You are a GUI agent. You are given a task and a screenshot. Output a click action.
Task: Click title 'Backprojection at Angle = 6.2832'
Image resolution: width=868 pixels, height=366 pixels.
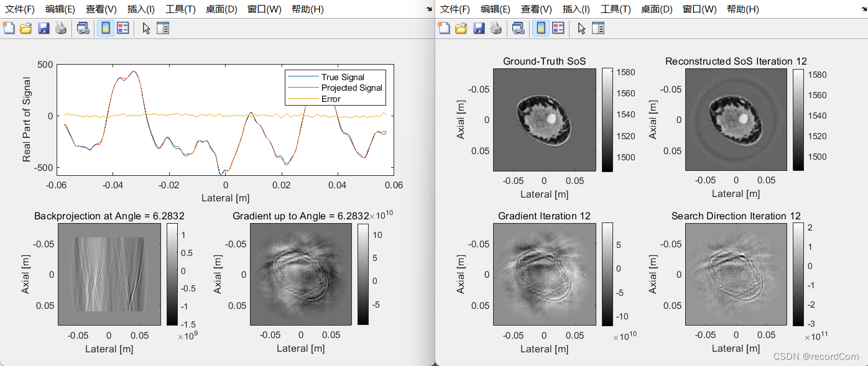[x=109, y=216]
